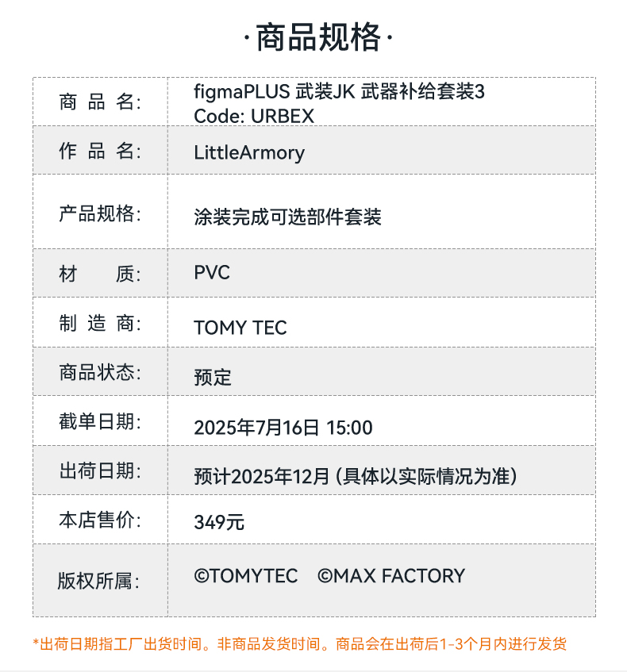Click the ©TOMYTEC copyright text
This screenshot has height=672, width=627.
(246, 576)
